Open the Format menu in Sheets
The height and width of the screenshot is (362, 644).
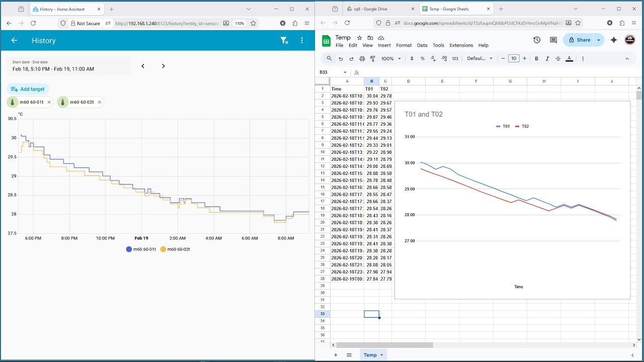click(404, 45)
